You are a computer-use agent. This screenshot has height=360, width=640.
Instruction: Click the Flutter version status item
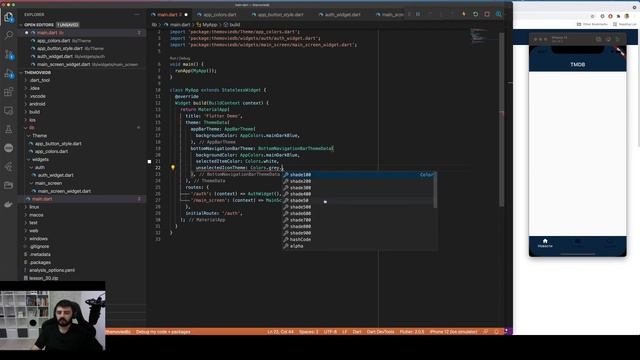click(x=412, y=332)
